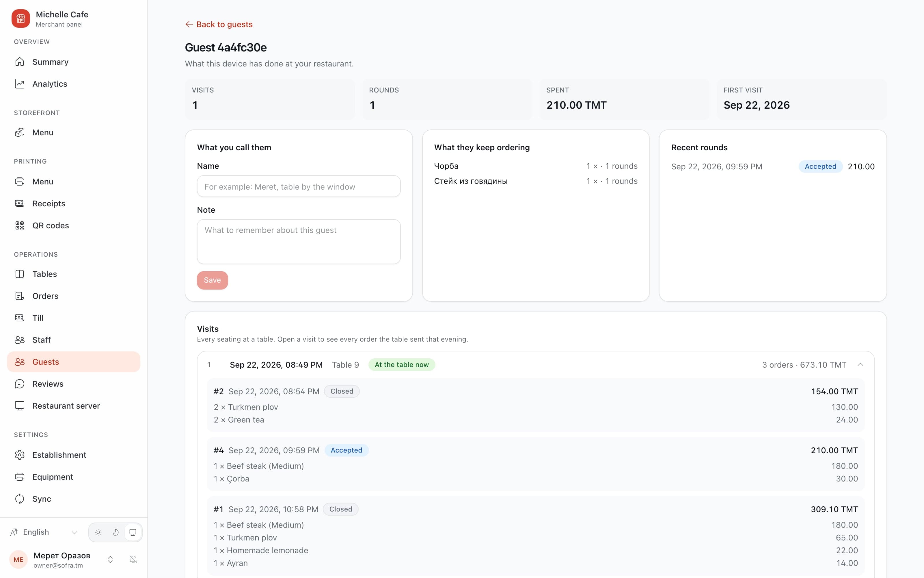The height and width of the screenshot is (578, 924).
Task: Click "1 × Çorba" line item
Action: coord(231,479)
